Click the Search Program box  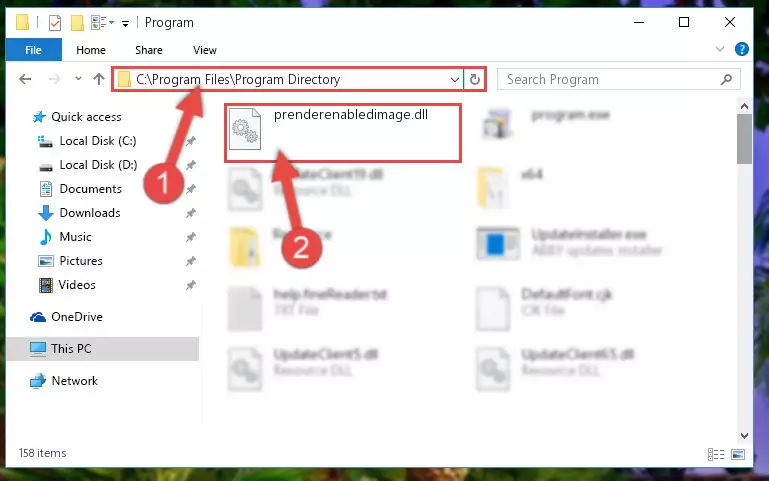(x=618, y=79)
